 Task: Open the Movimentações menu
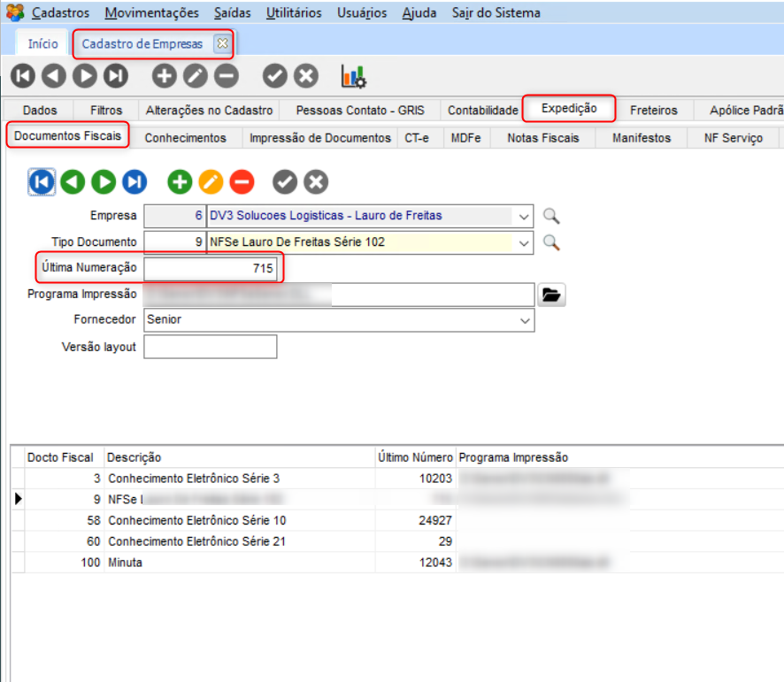pyautogui.click(x=151, y=13)
